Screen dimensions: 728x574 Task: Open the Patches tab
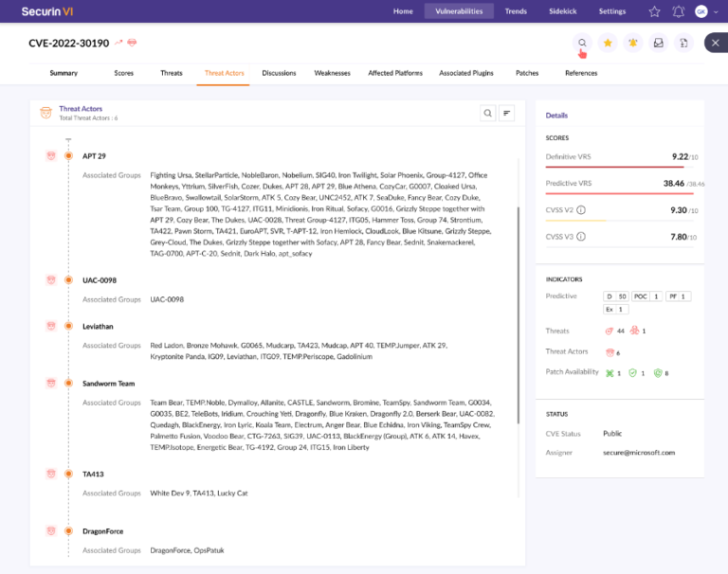point(527,73)
